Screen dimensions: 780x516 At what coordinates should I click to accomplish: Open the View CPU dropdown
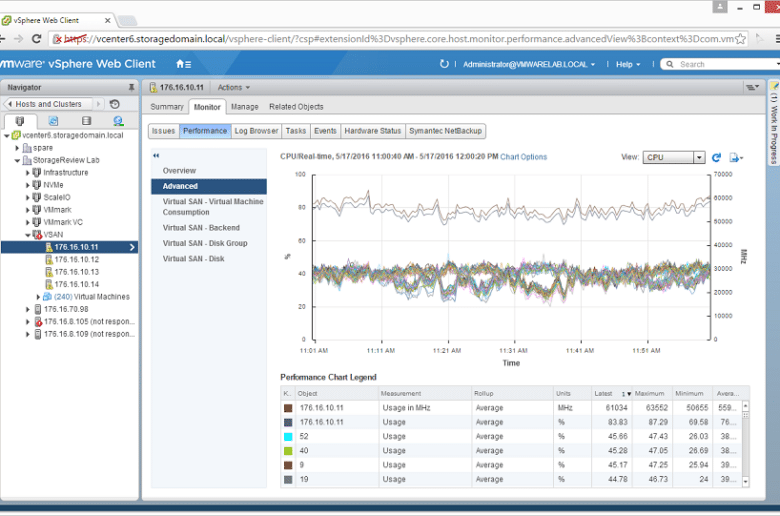coord(674,158)
